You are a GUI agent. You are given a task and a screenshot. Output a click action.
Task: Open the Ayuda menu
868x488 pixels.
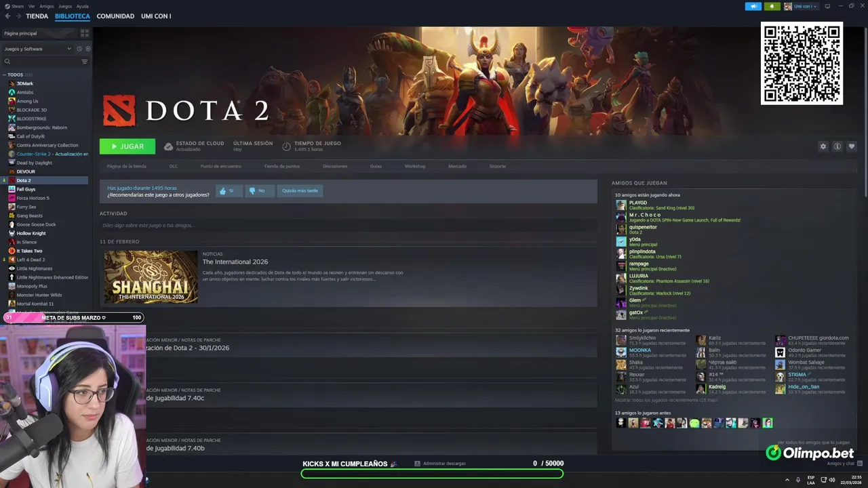[x=83, y=6]
